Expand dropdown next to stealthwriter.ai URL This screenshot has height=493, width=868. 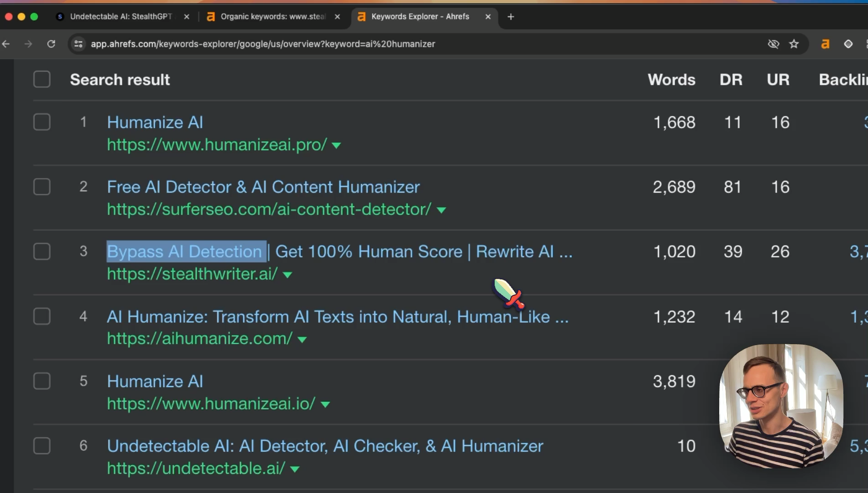287,275
